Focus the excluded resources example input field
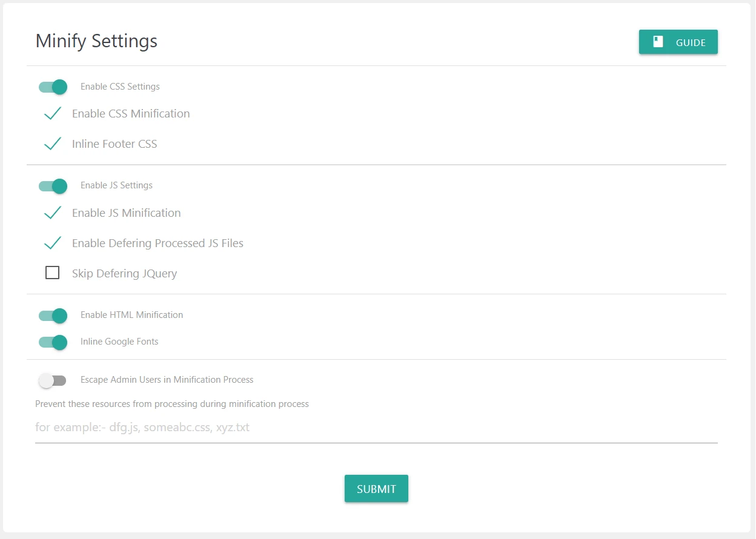Image resolution: width=756 pixels, height=539 pixels. tap(376, 428)
